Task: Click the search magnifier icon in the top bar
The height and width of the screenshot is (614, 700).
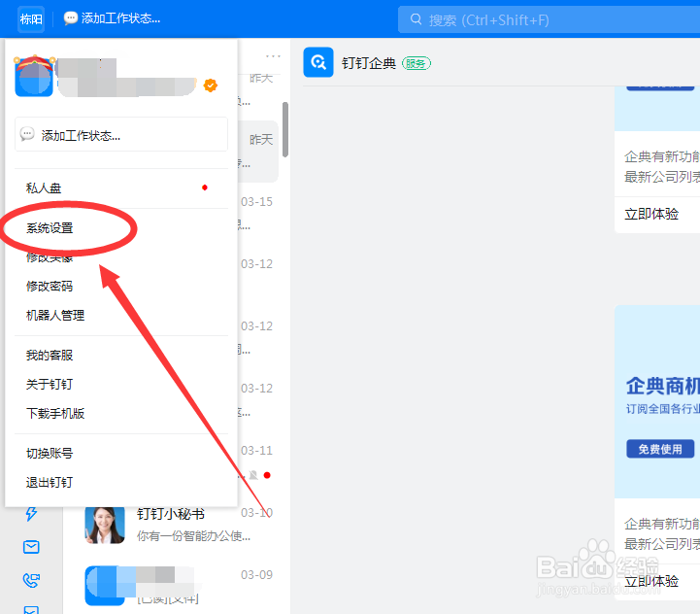Action: point(416,19)
